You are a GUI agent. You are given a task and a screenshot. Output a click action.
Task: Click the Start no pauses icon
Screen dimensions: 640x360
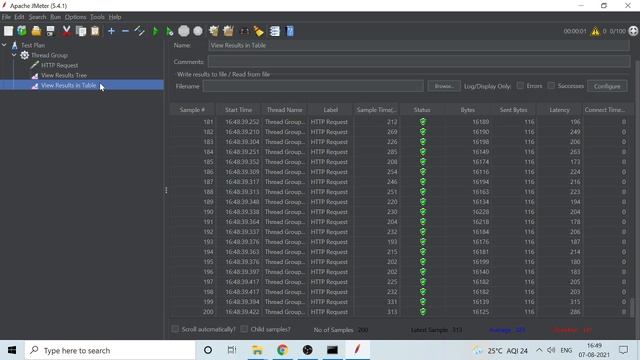pos(169,31)
